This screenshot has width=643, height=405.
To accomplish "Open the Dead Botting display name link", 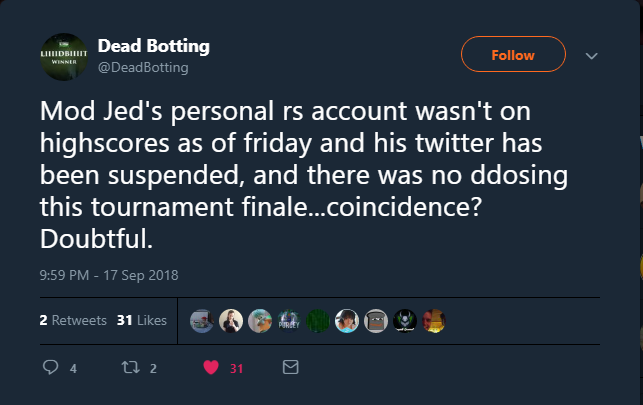I will [153, 47].
